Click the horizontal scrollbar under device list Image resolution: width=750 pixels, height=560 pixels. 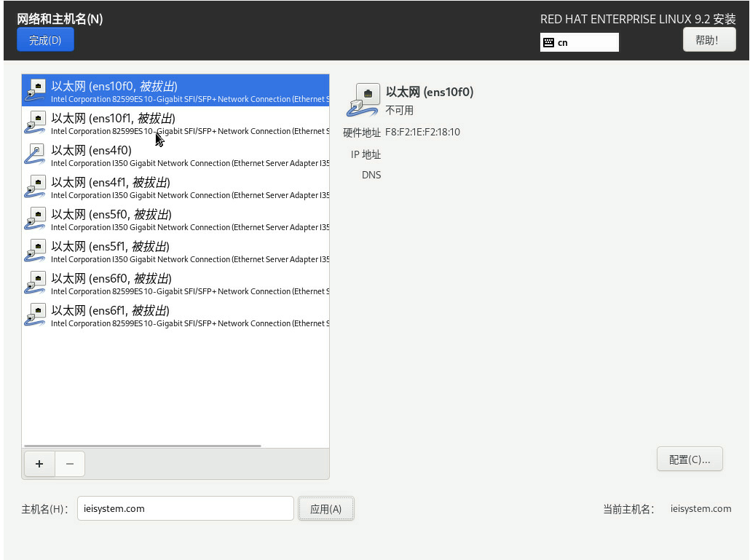point(142,446)
